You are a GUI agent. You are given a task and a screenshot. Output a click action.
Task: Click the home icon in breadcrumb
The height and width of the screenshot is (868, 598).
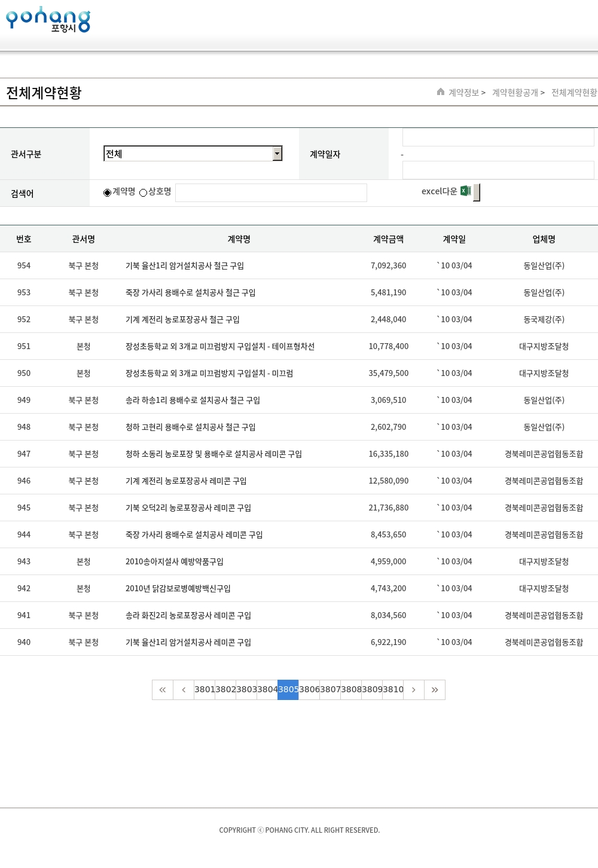tap(441, 92)
